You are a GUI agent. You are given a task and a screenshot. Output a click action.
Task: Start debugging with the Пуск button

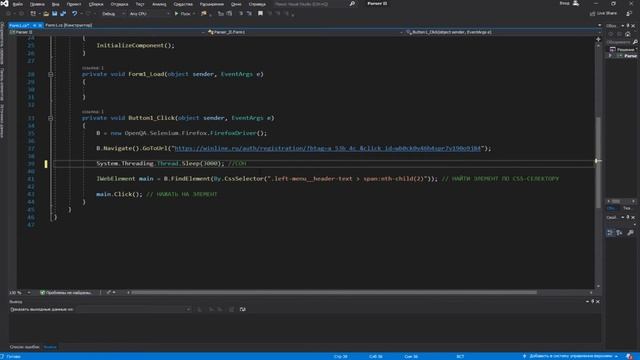pyautogui.click(x=182, y=14)
